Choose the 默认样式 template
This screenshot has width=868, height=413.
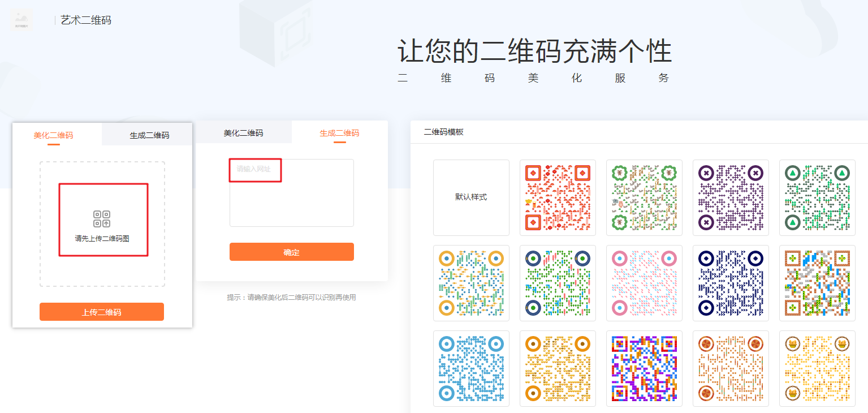(x=471, y=197)
